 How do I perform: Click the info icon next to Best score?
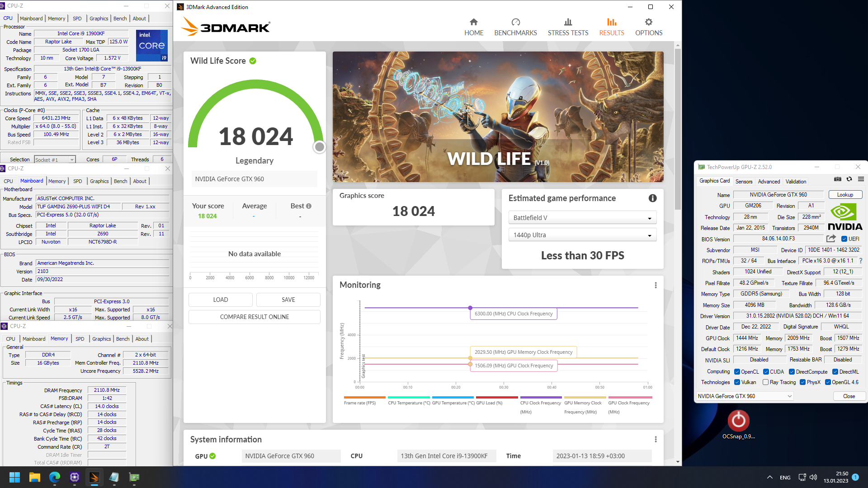click(x=309, y=206)
